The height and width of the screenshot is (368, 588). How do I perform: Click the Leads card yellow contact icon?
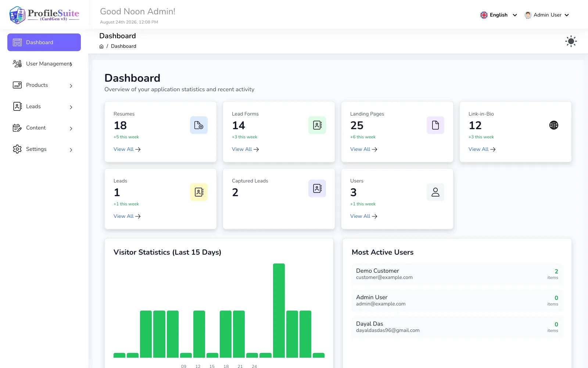(199, 192)
